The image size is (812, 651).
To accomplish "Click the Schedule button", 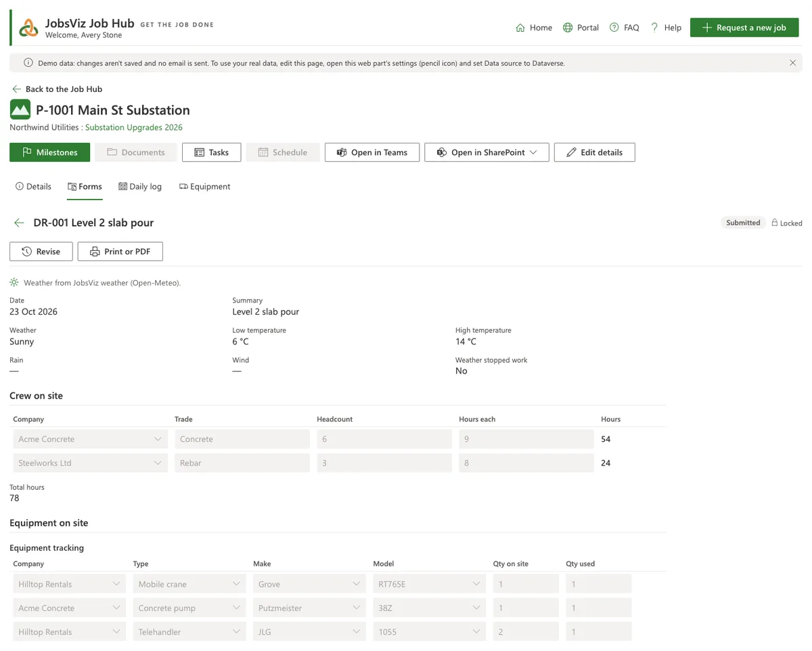I will [283, 152].
